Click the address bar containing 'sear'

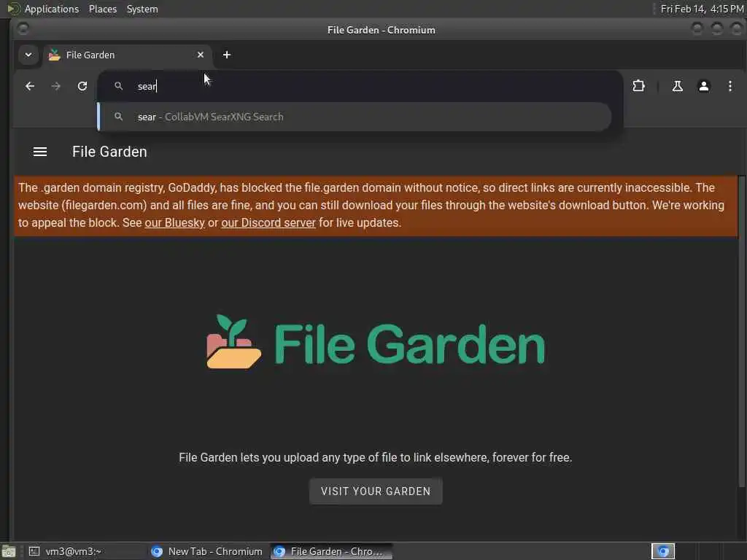pyautogui.click(x=360, y=86)
